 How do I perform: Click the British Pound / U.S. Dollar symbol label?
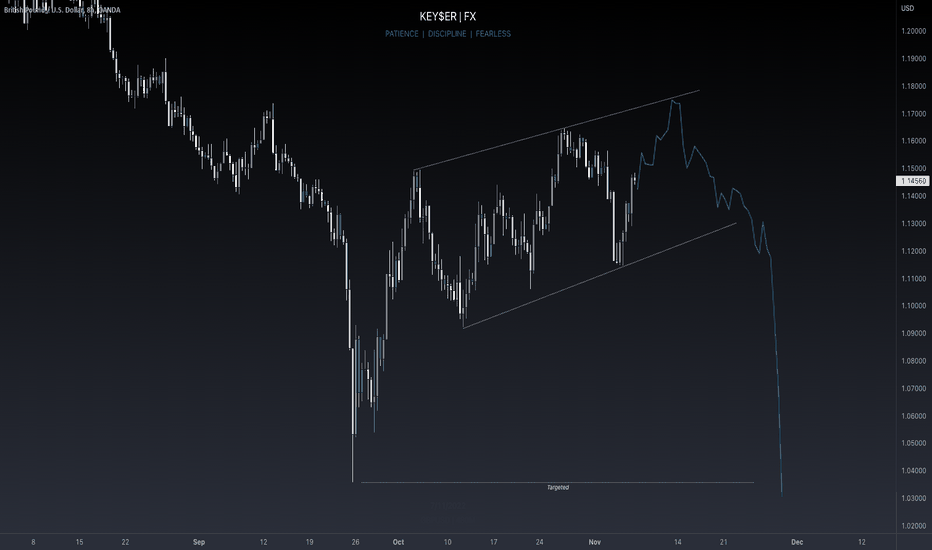click(62, 10)
